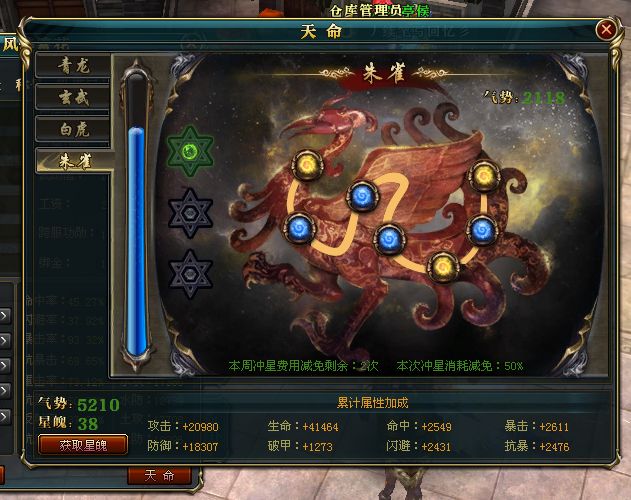Image resolution: width=631 pixels, height=500 pixels.
Task: Click the yellow orb at upper right wing
Action: (x=484, y=176)
